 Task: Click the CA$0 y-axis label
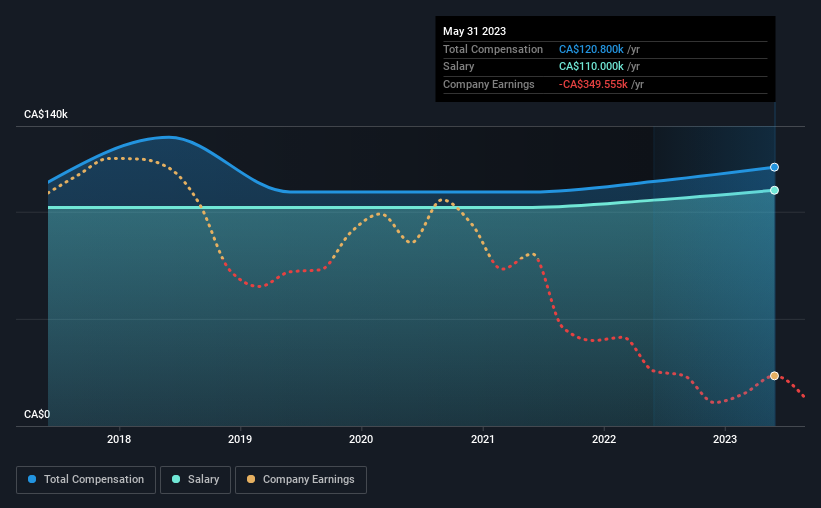[x=37, y=414]
